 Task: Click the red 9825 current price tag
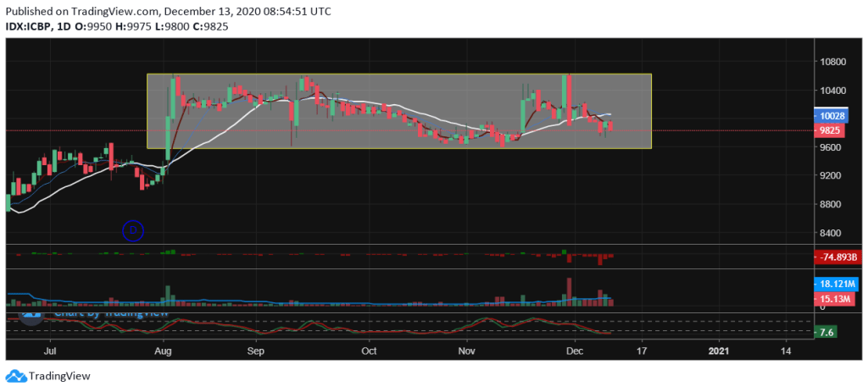832,130
